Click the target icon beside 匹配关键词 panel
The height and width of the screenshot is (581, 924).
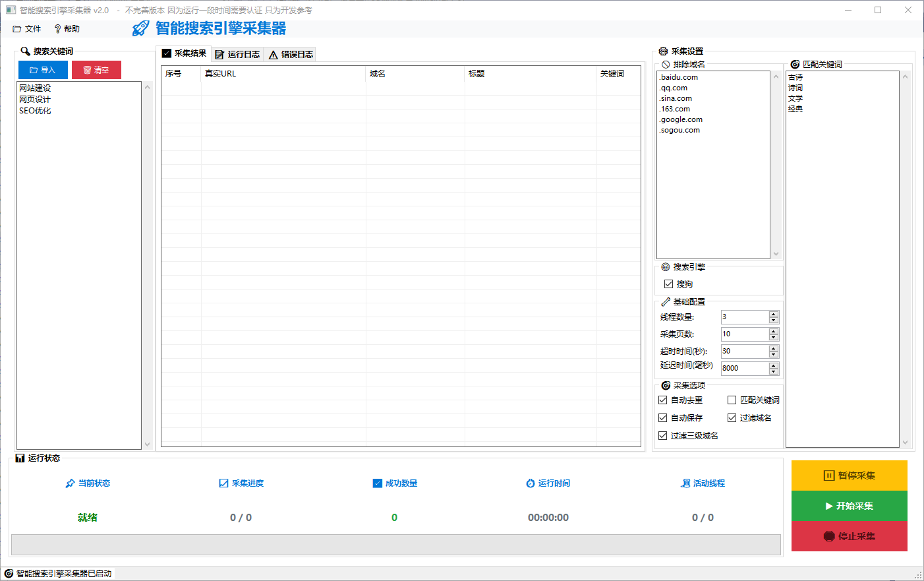tap(794, 64)
